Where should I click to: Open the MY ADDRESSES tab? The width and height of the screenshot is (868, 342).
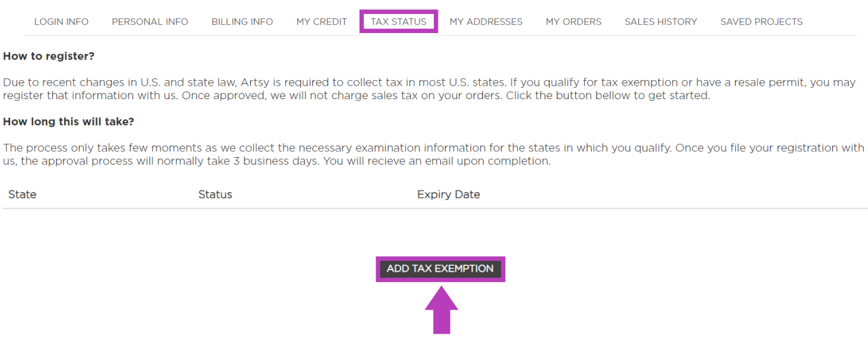[x=486, y=22]
